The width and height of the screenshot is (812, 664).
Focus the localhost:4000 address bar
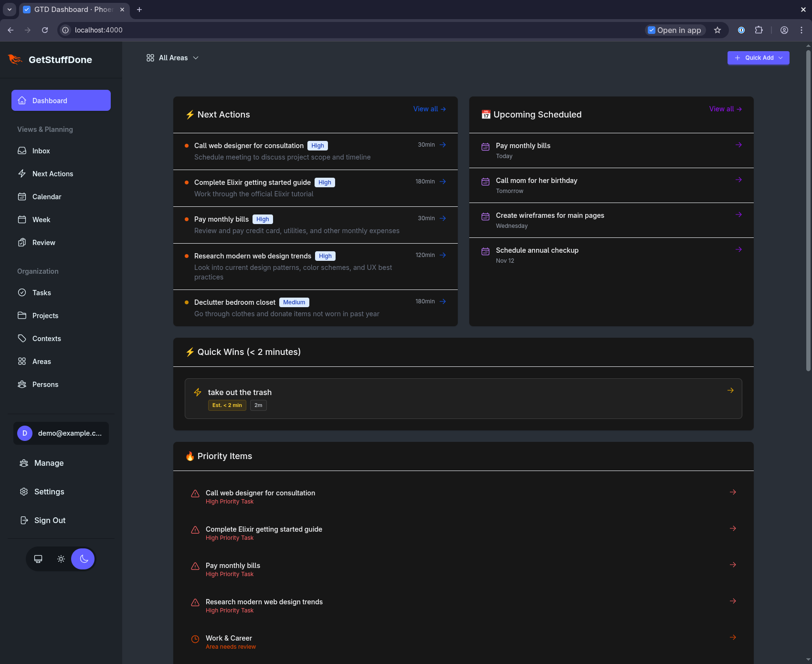point(353,30)
